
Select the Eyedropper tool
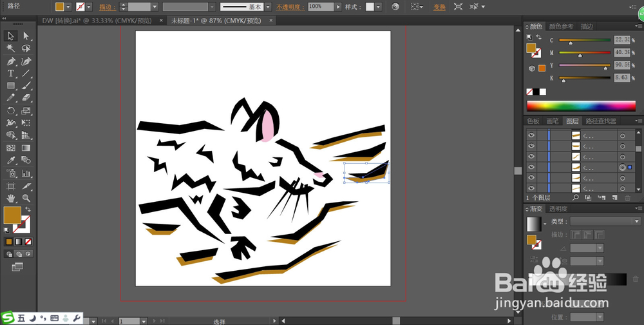[x=11, y=160]
